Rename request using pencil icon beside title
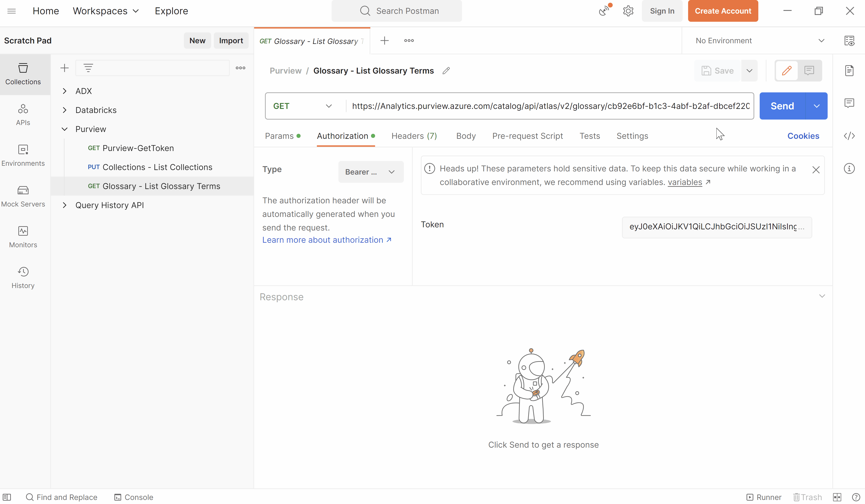This screenshot has height=504, width=865. point(446,71)
